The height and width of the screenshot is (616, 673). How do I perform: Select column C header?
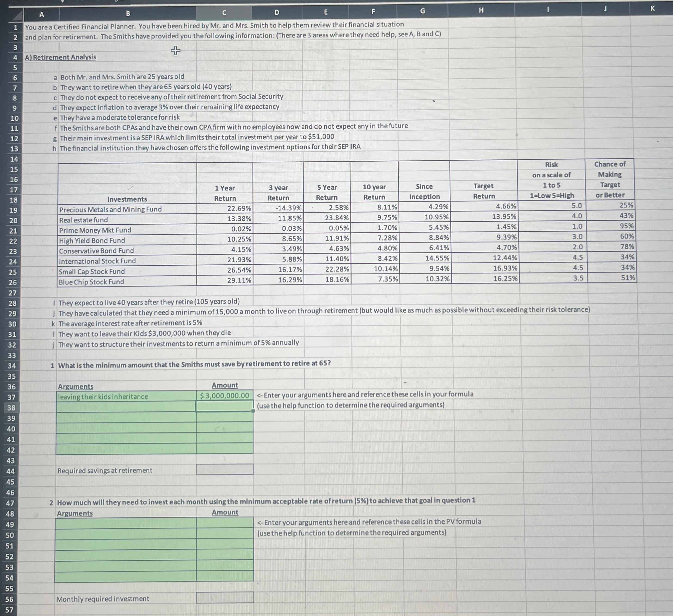click(224, 13)
